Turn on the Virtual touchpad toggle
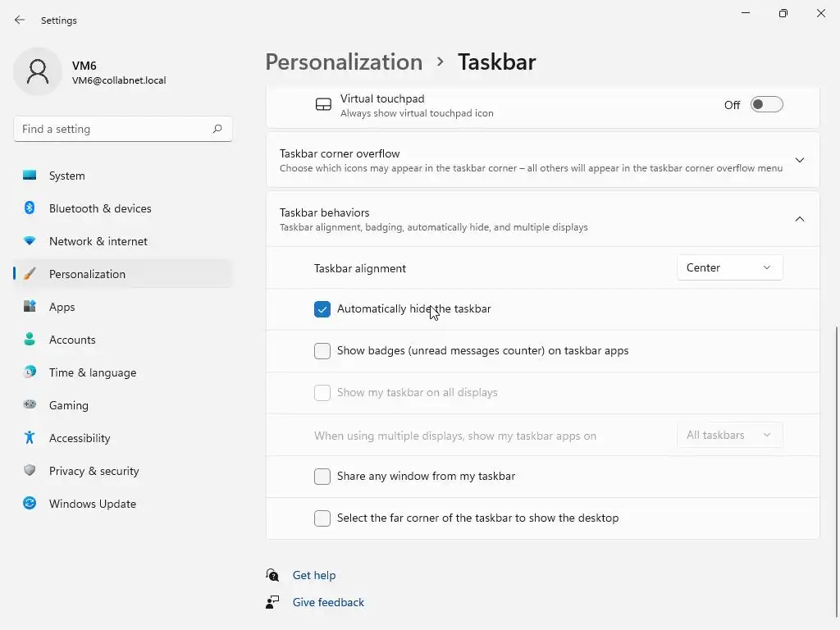 (x=766, y=105)
